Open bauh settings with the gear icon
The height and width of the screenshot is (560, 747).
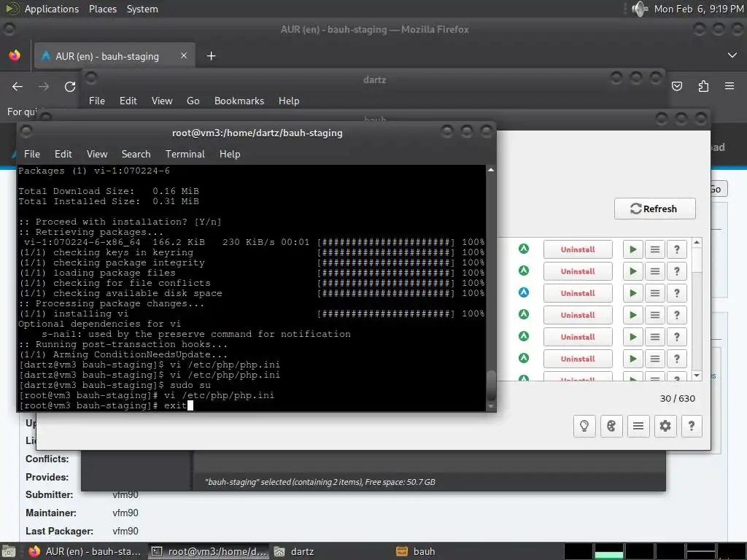click(x=665, y=426)
